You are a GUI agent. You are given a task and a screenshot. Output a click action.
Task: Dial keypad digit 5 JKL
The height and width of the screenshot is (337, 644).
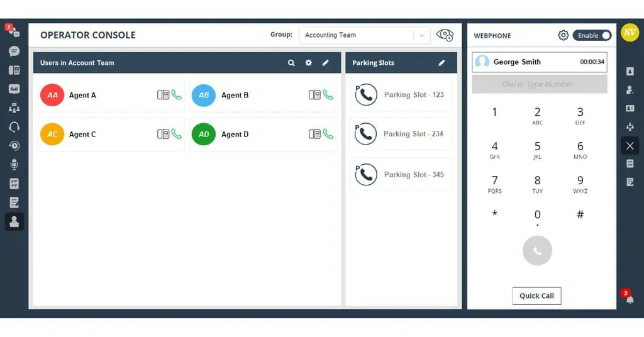[537, 150]
